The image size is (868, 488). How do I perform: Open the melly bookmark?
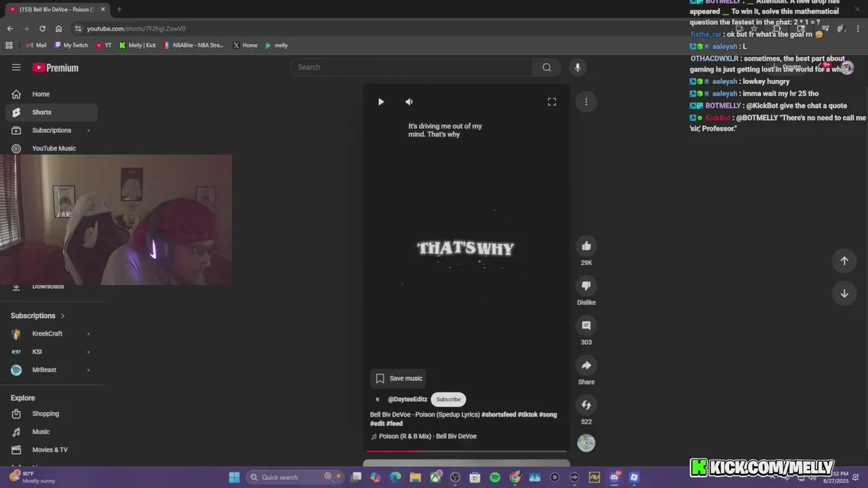tap(277, 45)
